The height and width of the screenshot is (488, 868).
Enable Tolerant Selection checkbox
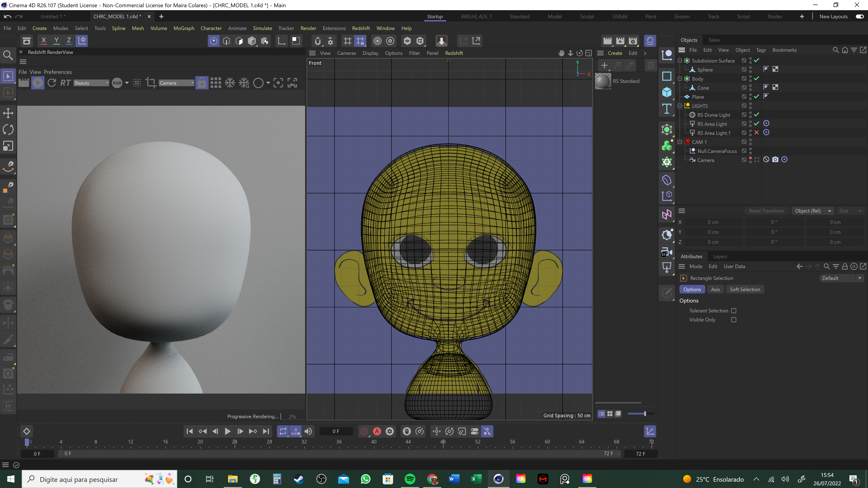[x=734, y=310]
